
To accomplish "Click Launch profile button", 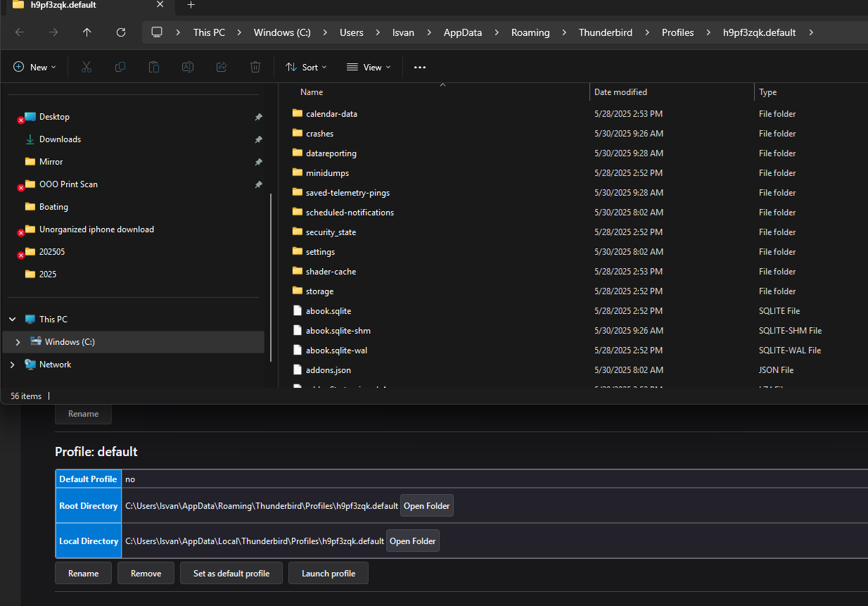I will [x=328, y=574].
